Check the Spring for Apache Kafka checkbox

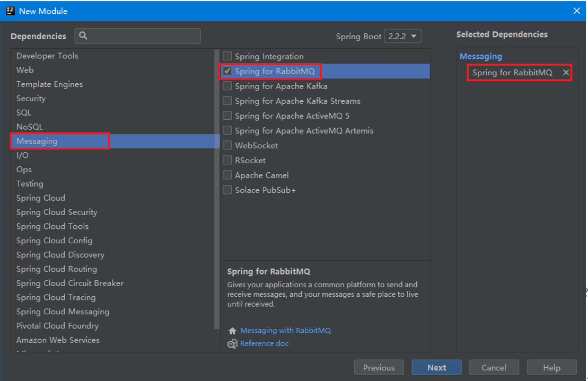227,86
